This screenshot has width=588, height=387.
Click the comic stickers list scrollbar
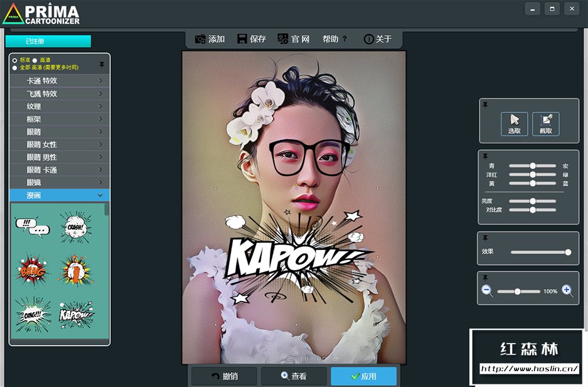click(x=107, y=209)
